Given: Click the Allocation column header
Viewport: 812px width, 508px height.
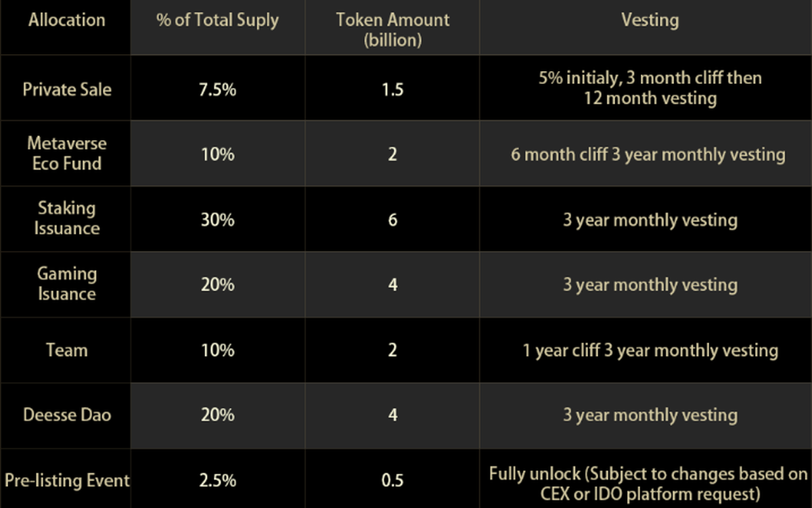Looking at the screenshot, I should 66,20.
